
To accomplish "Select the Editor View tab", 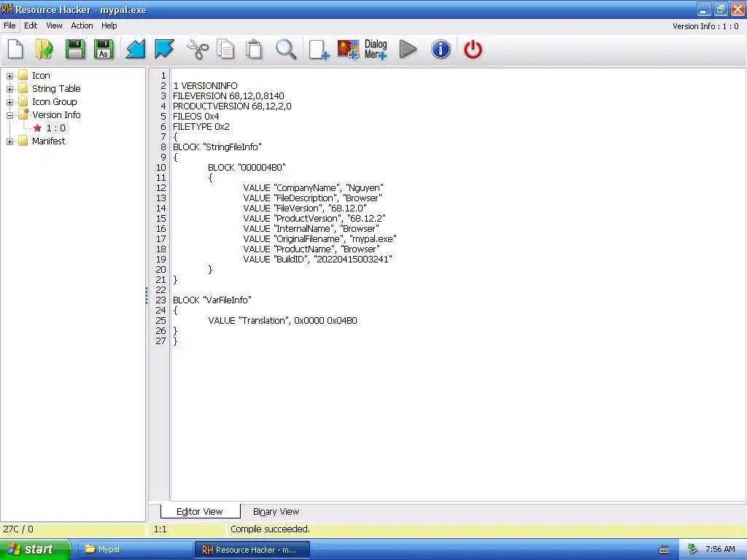I will (x=200, y=511).
